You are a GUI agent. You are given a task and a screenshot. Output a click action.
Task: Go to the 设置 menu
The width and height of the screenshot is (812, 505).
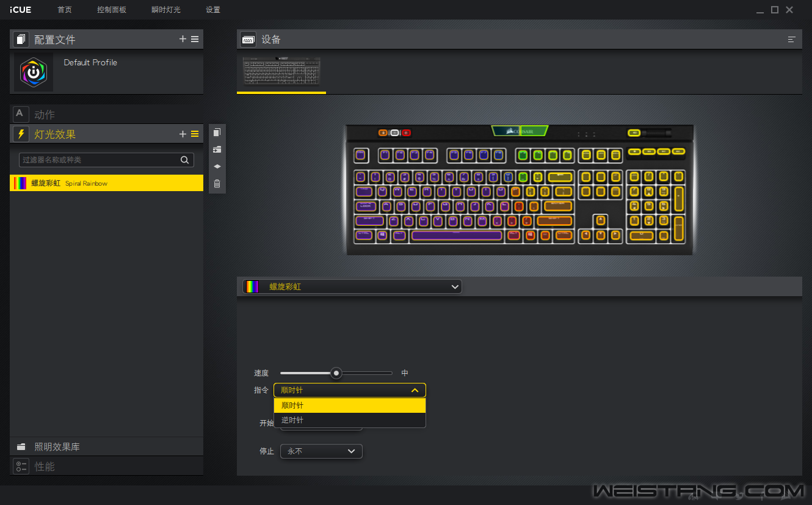click(x=213, y=10)
